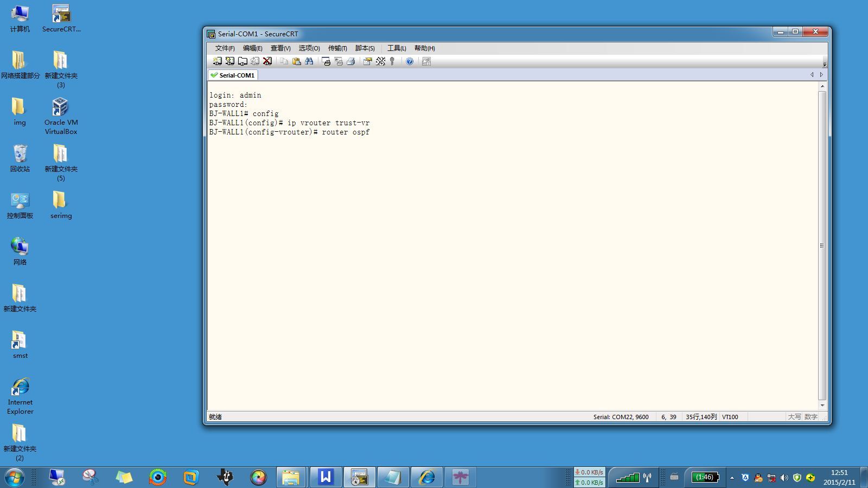Click the '35行,140列' status bar entry

pyautogui.click(x=701, y=417)
